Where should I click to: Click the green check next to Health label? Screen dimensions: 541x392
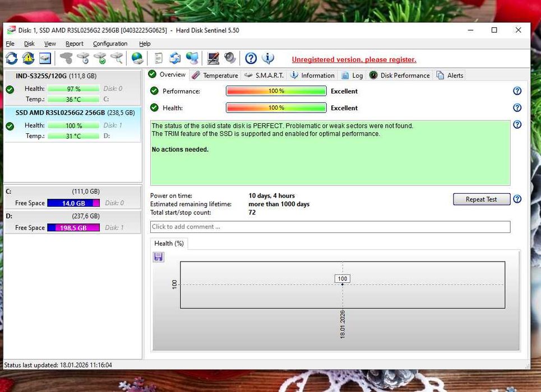(x=154, y=108)
